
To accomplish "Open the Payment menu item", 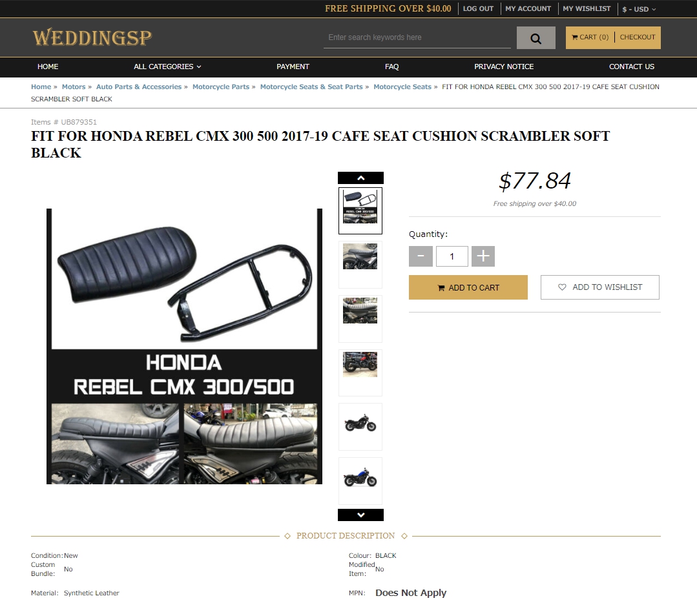I will click(293, 67).
